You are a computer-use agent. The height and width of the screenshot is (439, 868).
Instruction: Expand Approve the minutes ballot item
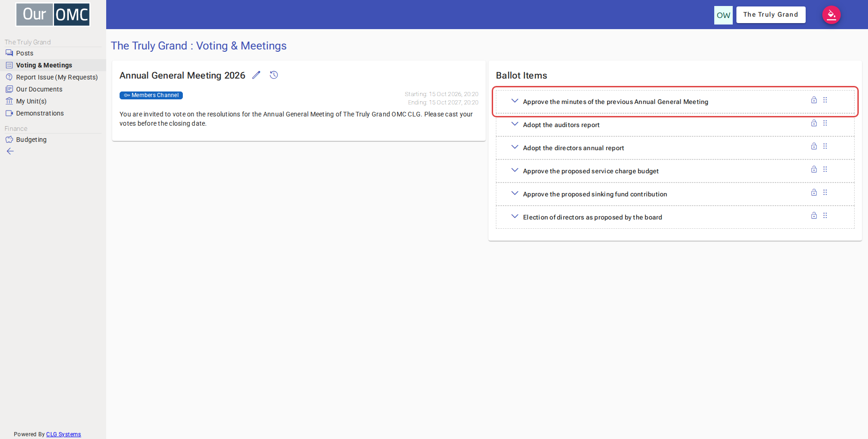pos(515,101)
